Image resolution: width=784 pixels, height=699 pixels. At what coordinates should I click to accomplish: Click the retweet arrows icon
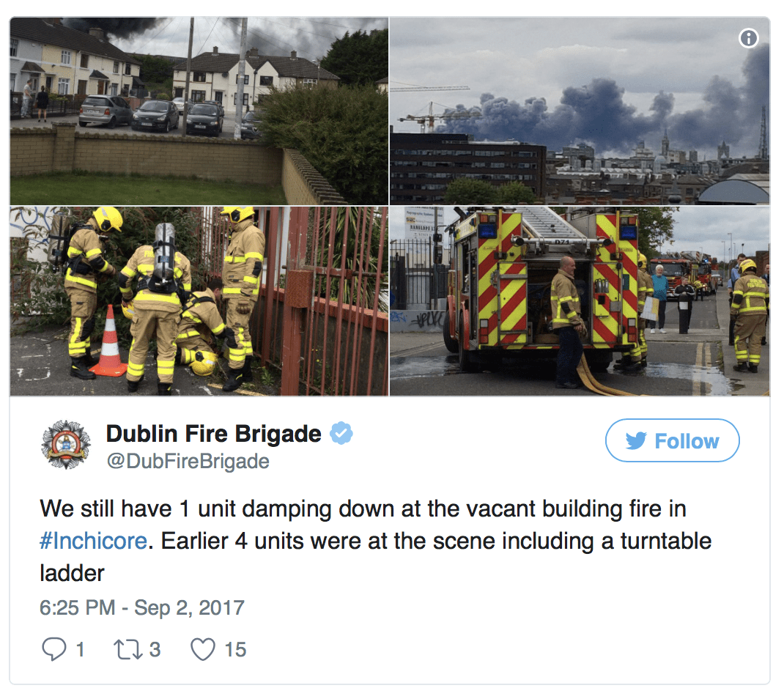coord(128,649)
